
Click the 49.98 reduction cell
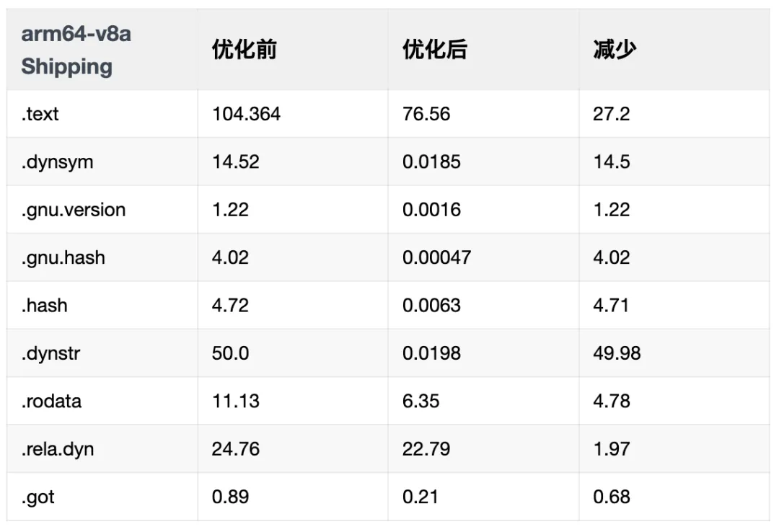(617, 353)
